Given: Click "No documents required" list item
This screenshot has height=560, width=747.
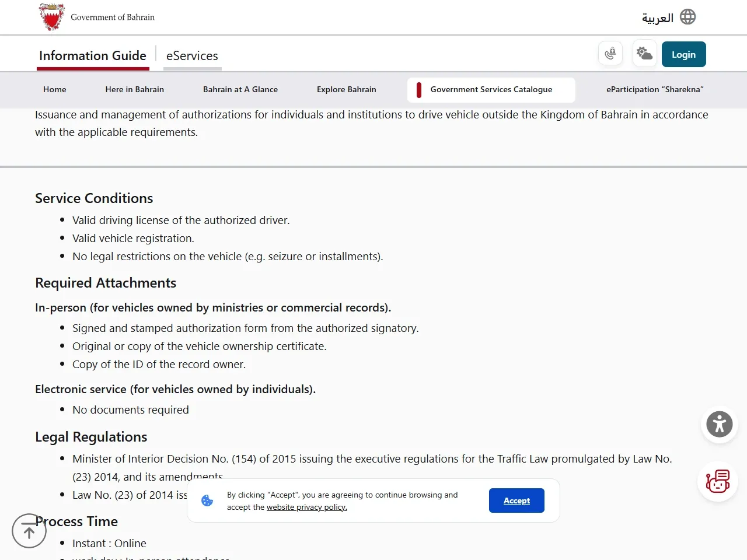Looking at the screenshot, I should 131,409.
